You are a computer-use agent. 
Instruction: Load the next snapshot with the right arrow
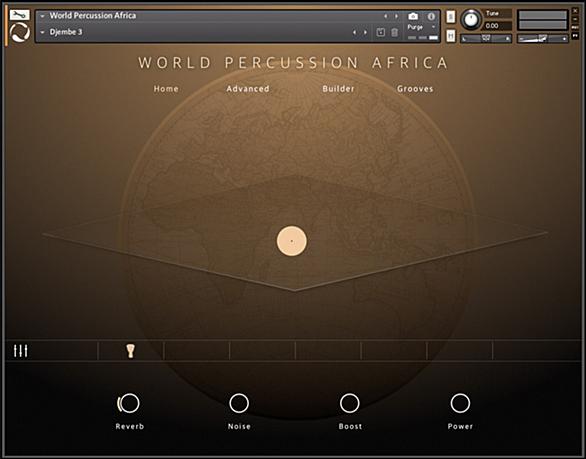tap(365, 33)
